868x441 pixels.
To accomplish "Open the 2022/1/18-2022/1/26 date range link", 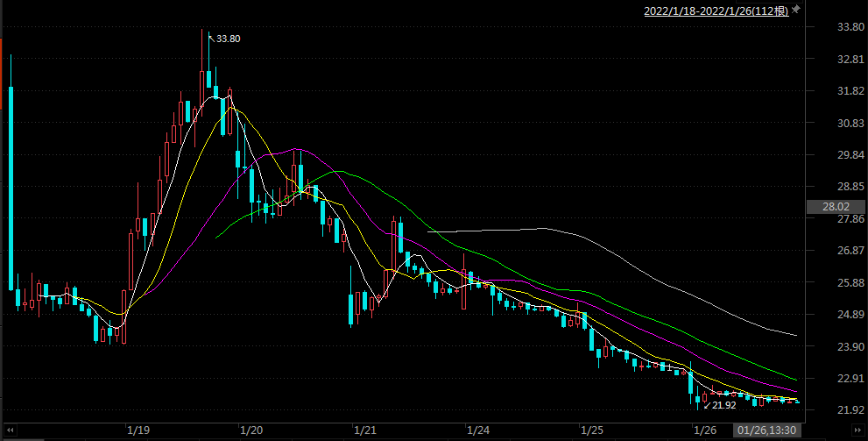I will pos(716,11).
